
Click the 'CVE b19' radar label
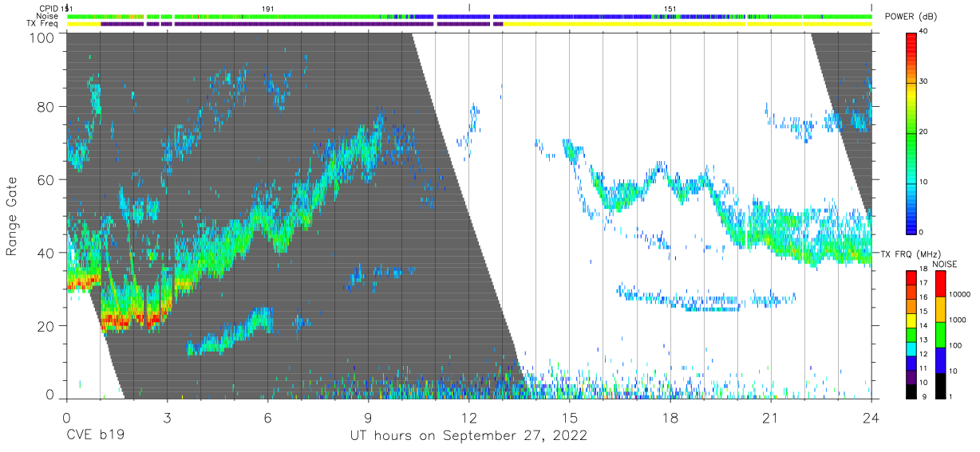pos(95,436)
